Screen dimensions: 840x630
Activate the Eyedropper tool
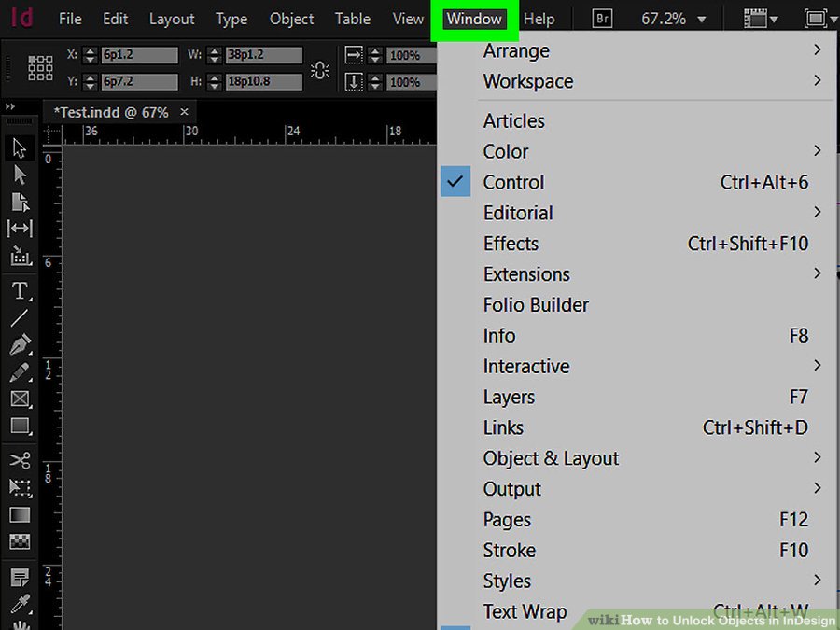point(20,603)
